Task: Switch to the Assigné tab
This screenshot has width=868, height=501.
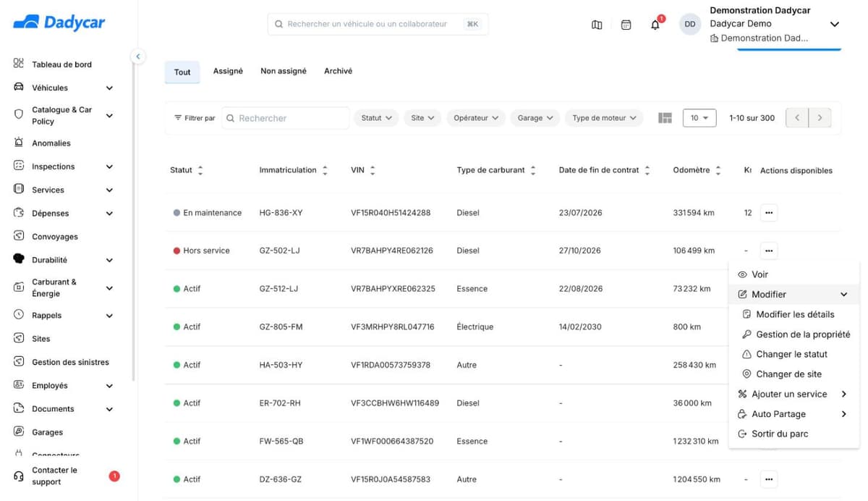Action: tap(228, 71)
